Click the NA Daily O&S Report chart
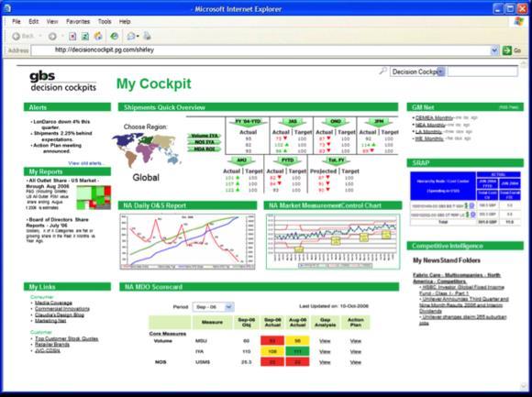 coord(187,242)
